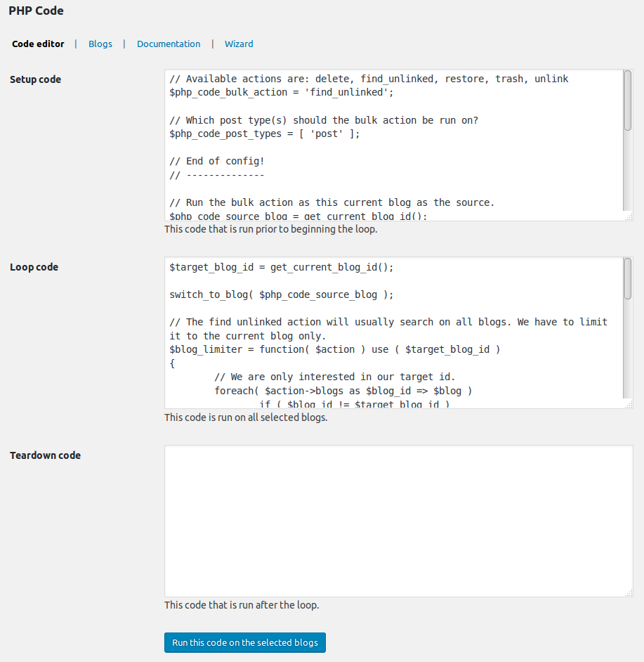Click the switch_to_blog line in Loop code
This screenshot has height=662, width=644.
pos(282,294)
